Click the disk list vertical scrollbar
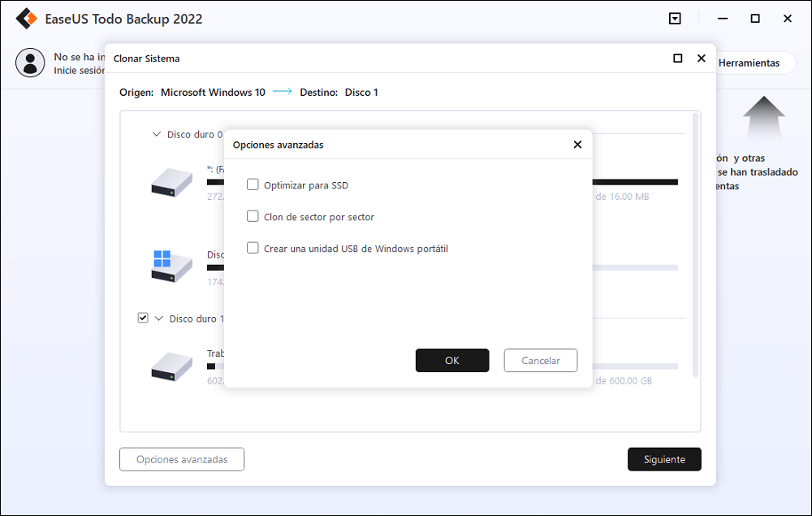This screenshot has height=516, width=812. coord(695,245)
